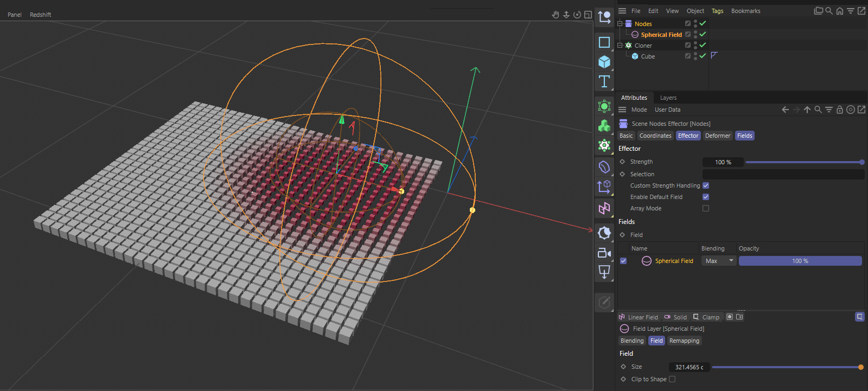Open the Coordinates tab
The image size is (868, 391).
tap(655, 136)
